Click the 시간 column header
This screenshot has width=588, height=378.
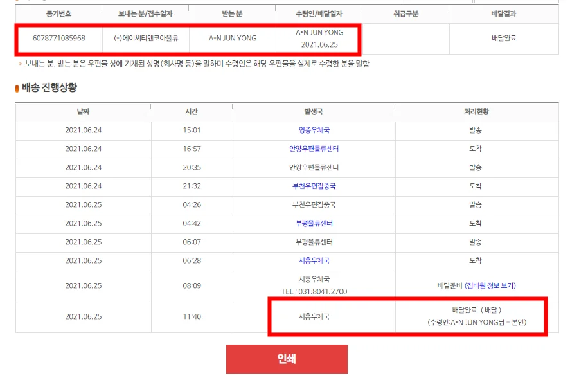pyautogui.click(x=192, y=111)
